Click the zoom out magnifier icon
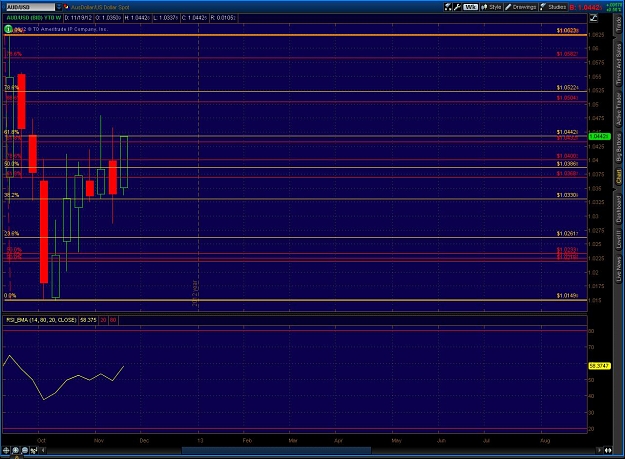This screenshot has height=459, width=625. (x=25, y=450)
